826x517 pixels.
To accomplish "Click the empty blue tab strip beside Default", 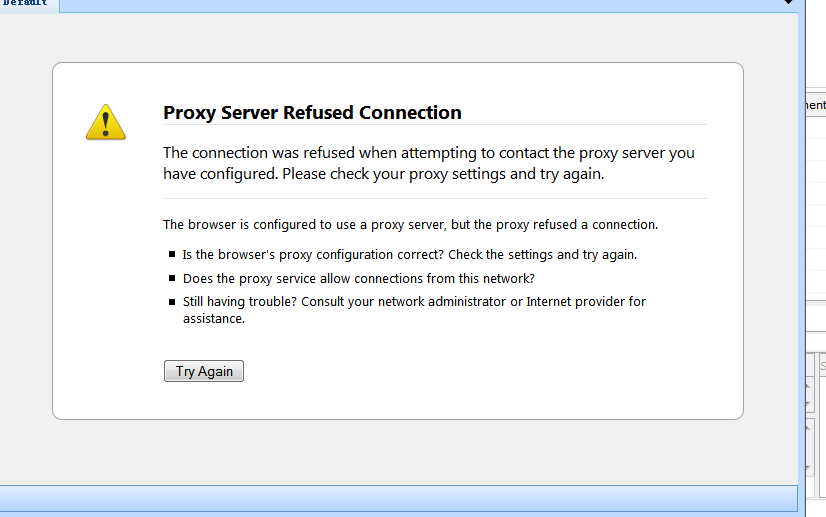I will 400,5.
